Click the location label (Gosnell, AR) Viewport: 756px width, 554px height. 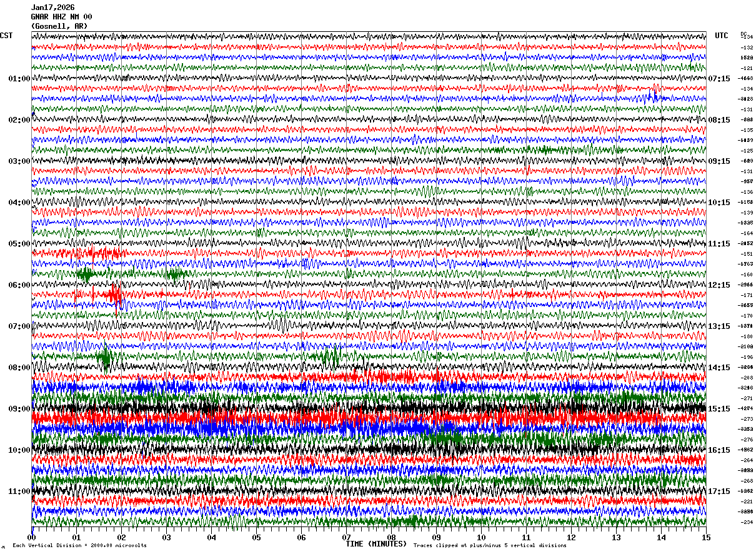tap(59, 26)
